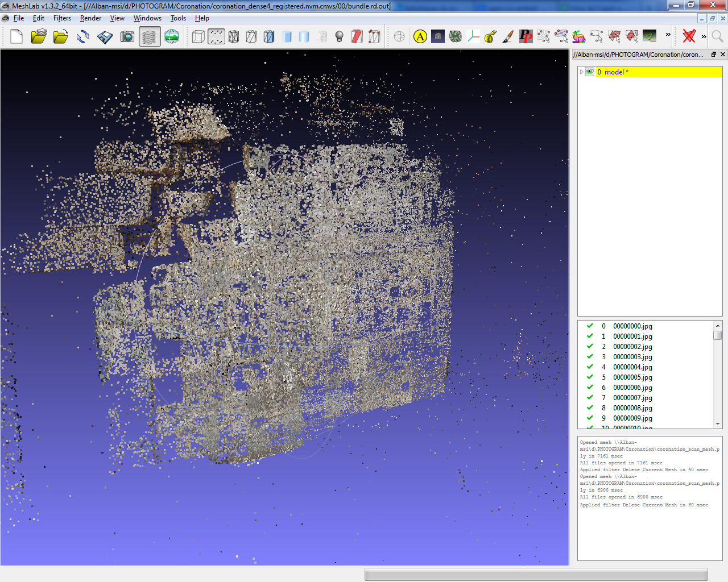Screen dimensions: 728x582
Task: Reload mesh using blue arrows icon
Action: coord(83,37)
